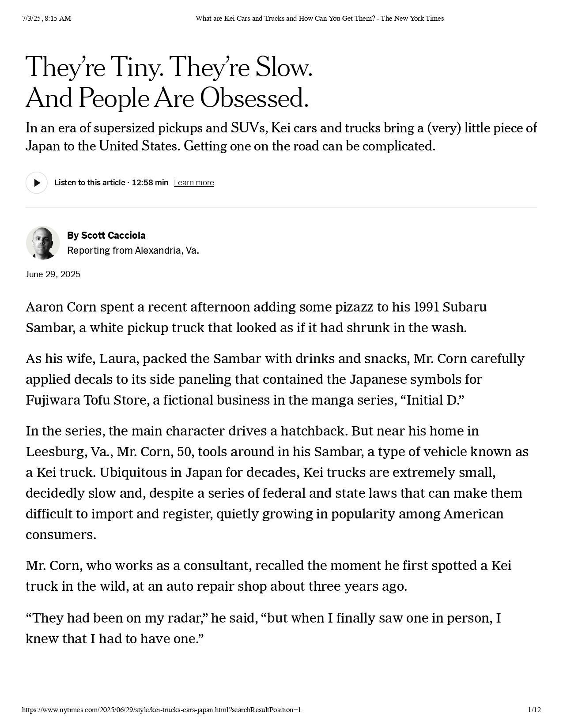The height and width of the screenshot is (728, 563).
Task: Click the 12:58 min audio duration
Action: [150, 183]
